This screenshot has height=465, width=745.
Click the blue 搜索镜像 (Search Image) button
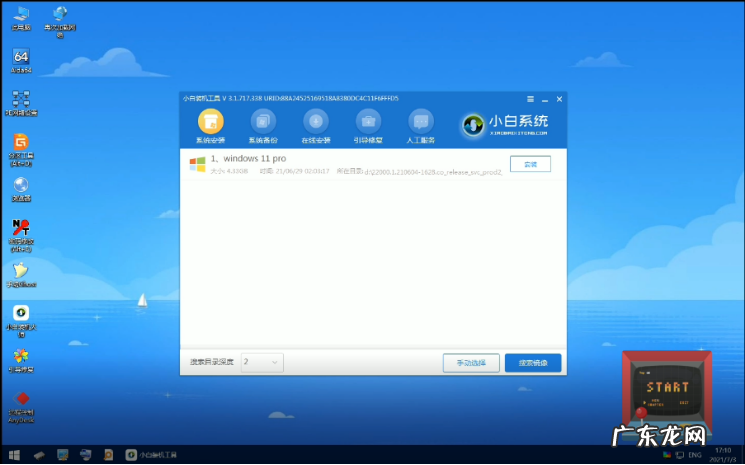[533, 363]
